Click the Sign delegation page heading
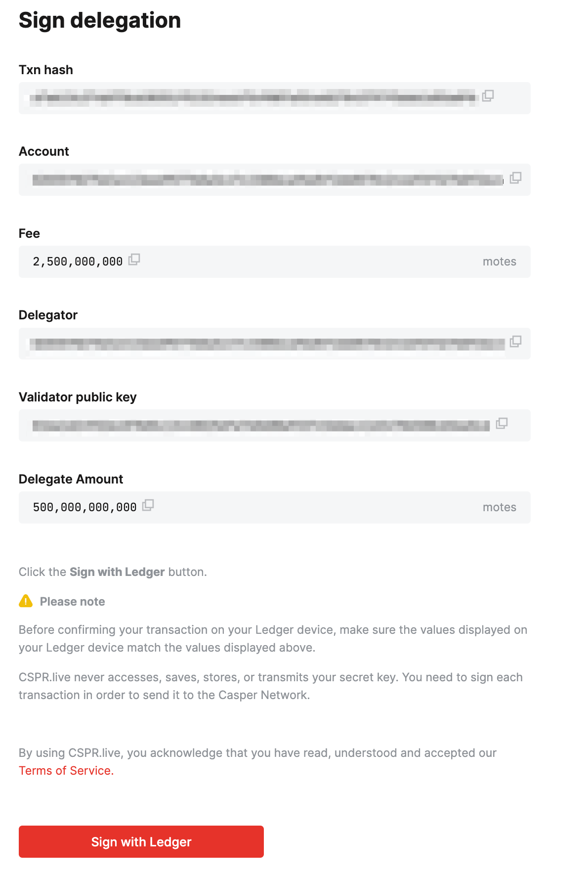The image size is (588, 879). pyautogui.click(x=100, y=20)
